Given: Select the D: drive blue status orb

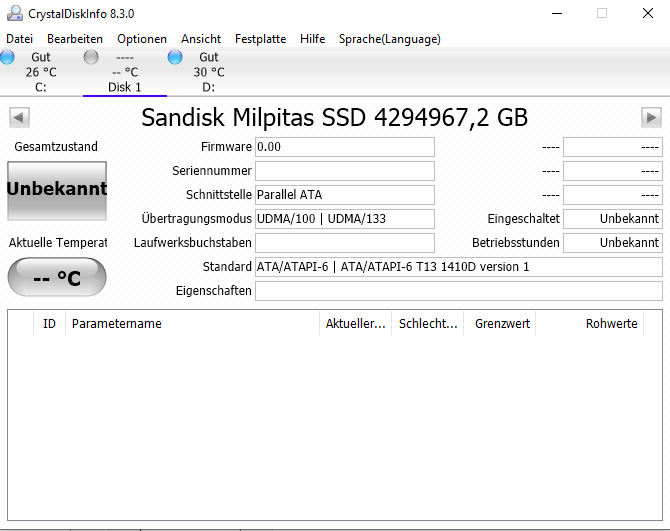Looking at the screenshot, I should click(x=175, y=57).
